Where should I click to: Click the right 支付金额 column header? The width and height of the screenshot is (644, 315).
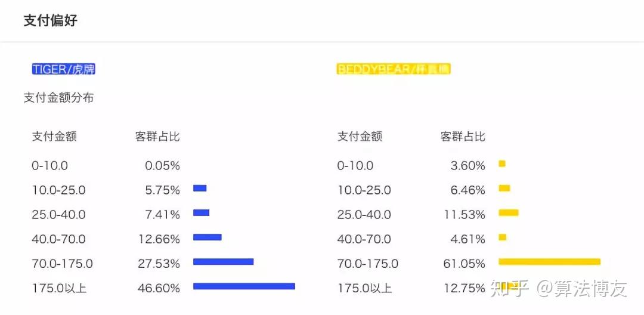(x=360, y=137)
